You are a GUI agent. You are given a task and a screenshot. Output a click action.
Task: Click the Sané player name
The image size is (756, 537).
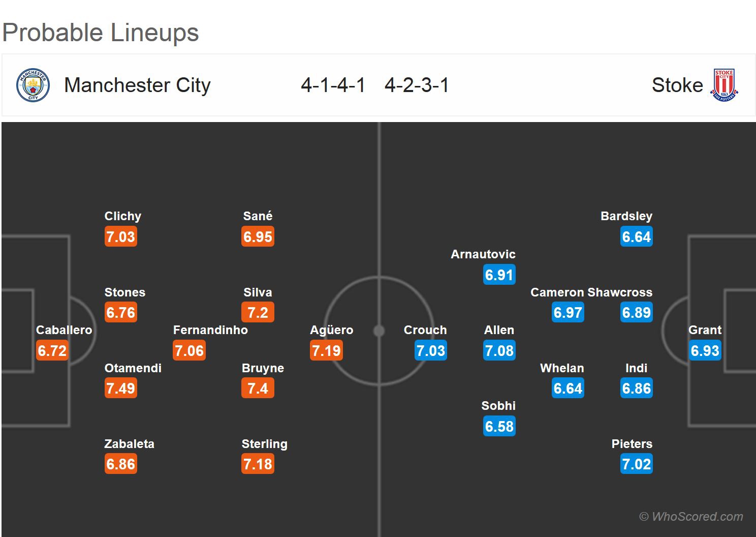[258, 216]
